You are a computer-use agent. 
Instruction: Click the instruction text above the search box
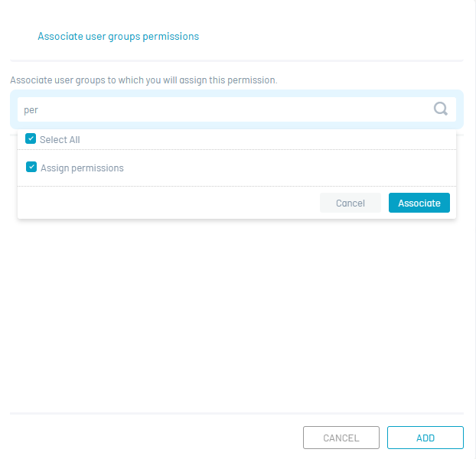pyautogui.click(x=143, y=80)
